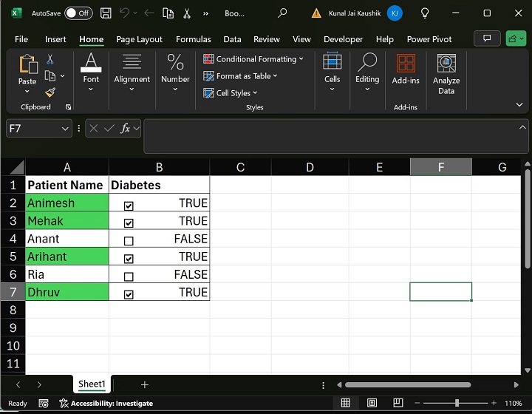532x414 pixels.
Task: Click the Save icon in title bar
Action: (x=106, y=13)
